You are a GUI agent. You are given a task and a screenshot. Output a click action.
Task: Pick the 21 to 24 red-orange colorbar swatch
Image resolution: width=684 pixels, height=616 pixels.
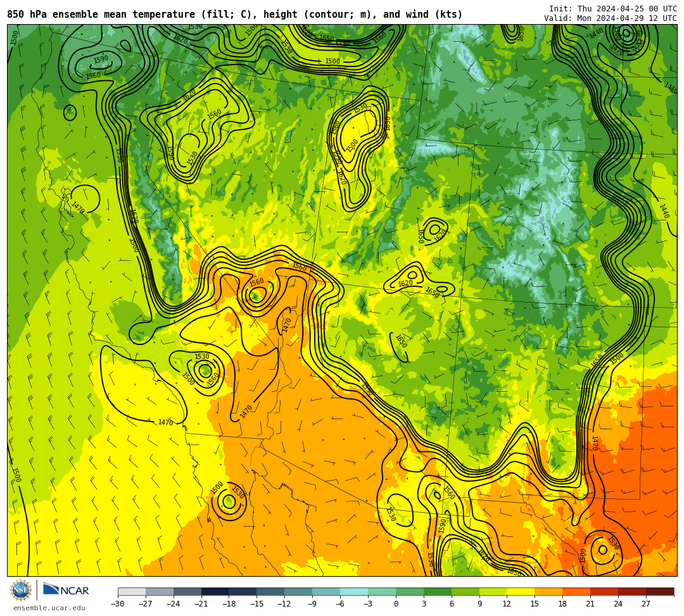(605, 592)
